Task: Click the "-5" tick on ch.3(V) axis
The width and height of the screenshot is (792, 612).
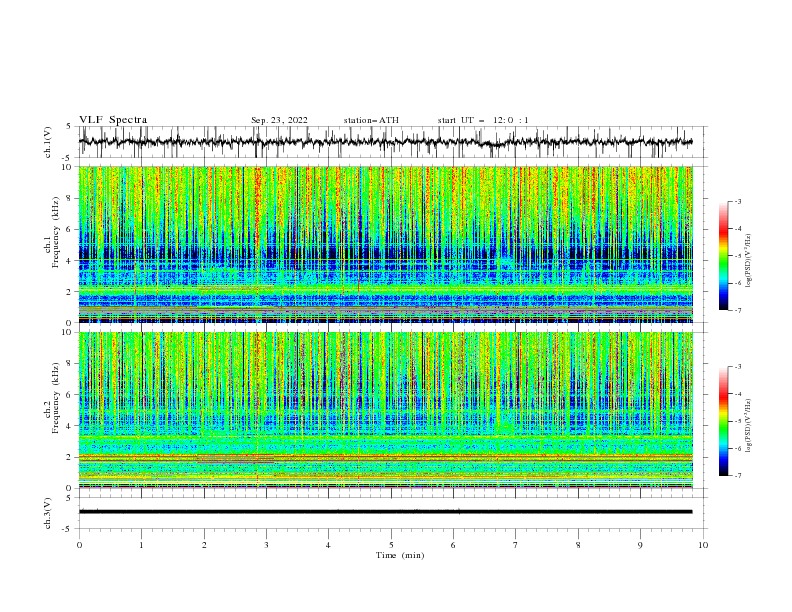Action: click(x=68, y=529)
